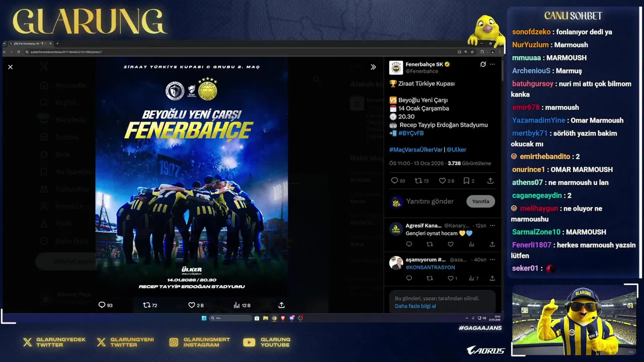Repost the 'Gençleri oynat hocam' comment
Image resolution: width=644 pixels, height=362 pixels.
tap(430, 244)
